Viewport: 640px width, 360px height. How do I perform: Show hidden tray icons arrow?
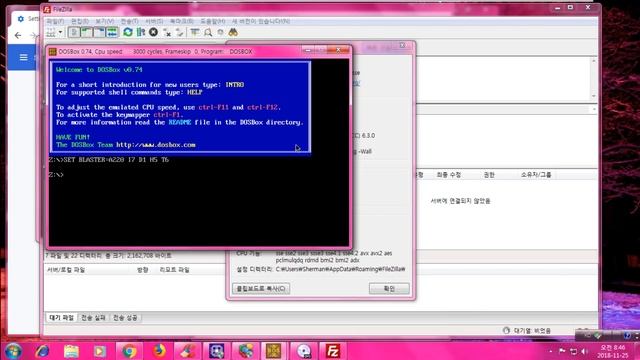point(551,351)
